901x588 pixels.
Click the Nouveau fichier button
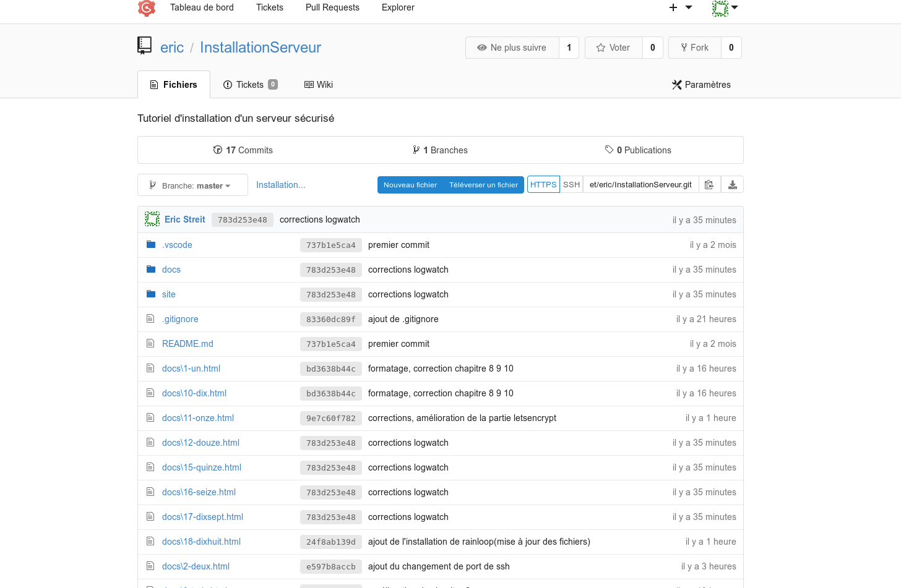point(410,184)
